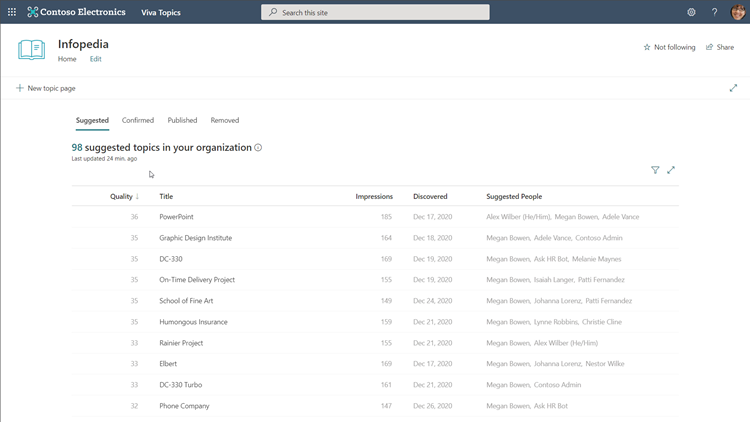Screen dimensions: 750x422
Task: Open the Humongous Insurance topic
Action: pyautogui.click(x=193, y=322)
